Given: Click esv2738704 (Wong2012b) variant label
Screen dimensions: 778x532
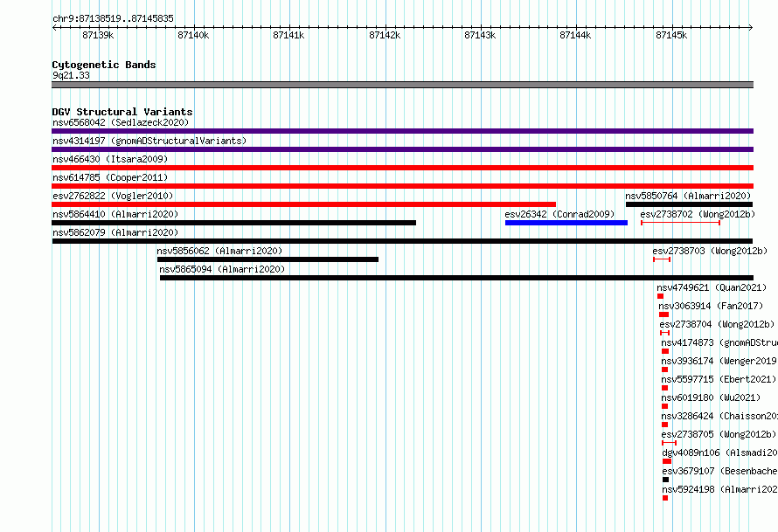Looking at the screenshot, I should pyautogui.click(x=717, y=324).
